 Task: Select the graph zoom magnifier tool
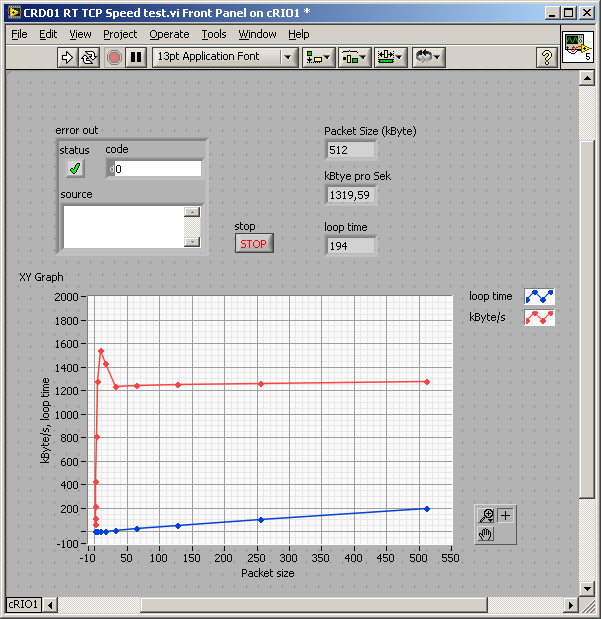[x=487, y=515]
